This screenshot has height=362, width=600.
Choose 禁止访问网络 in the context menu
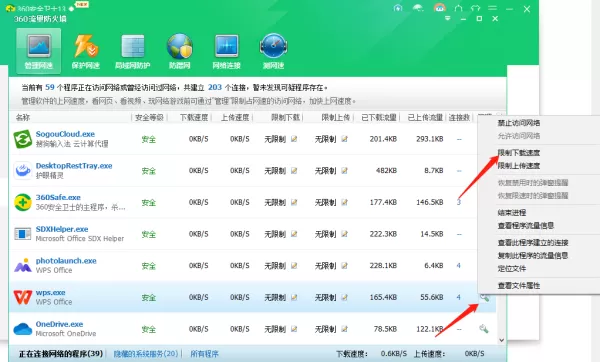[518, 123]
